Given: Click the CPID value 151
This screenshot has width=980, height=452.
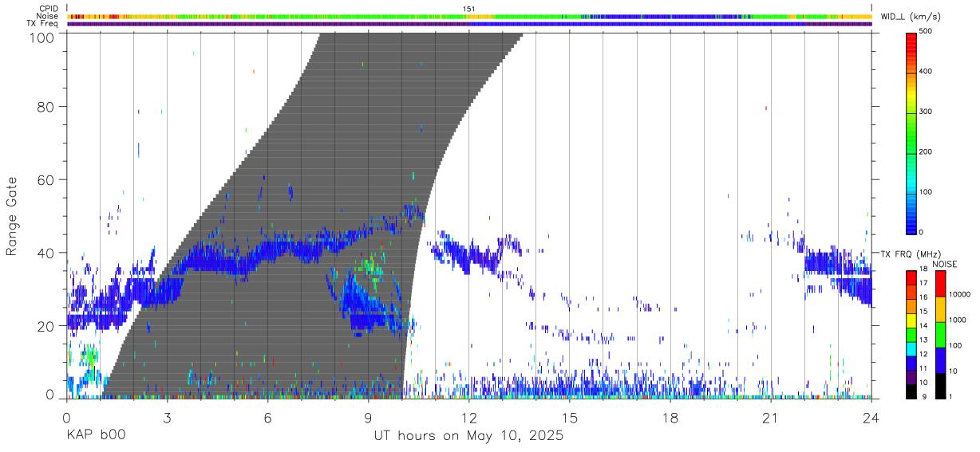Looking at the screenshot, I should (x=468, y=9).
